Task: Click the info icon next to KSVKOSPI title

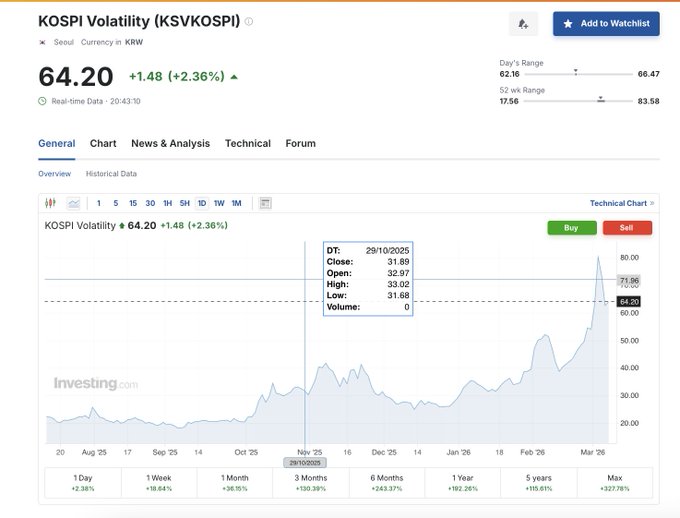Action: coord(248,21)
